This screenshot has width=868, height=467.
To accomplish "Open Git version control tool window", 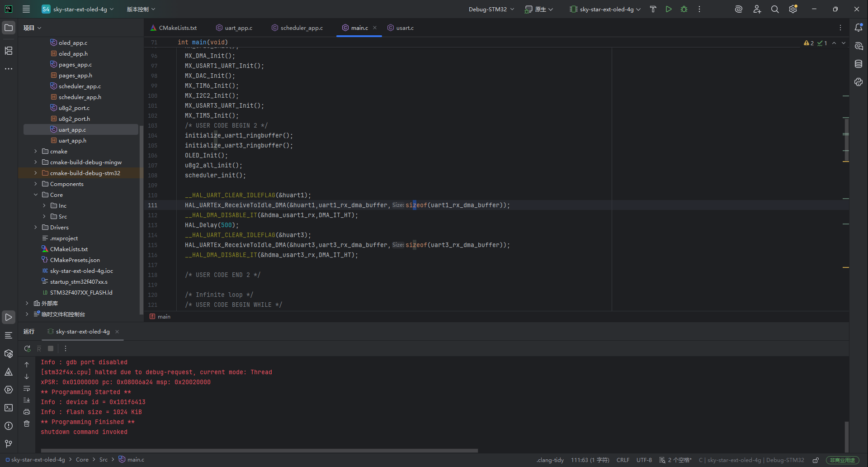I will 9,444.
